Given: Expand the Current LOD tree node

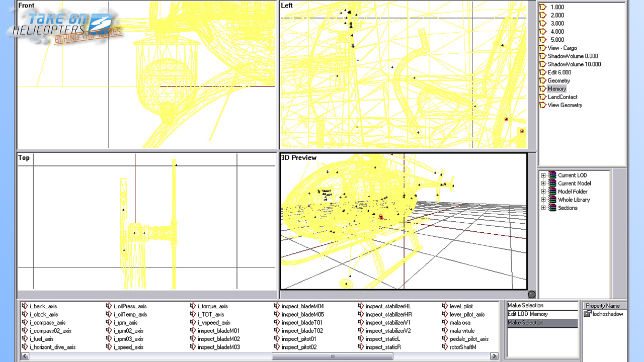Looking at the screenshot, I should tap(543, 175).
